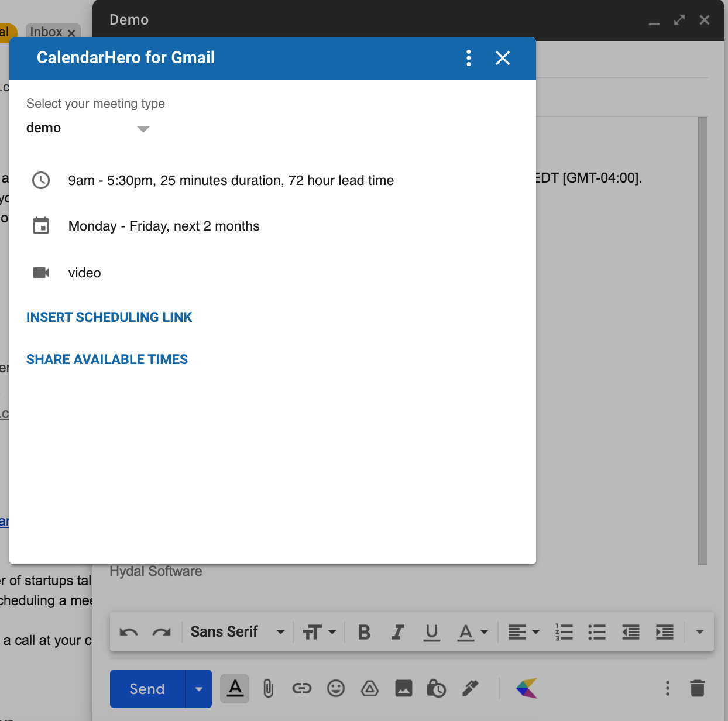This screenshot has height=721, width=728.
Task: Insert a link using the chain icon
Action: (x=302, y=688)
